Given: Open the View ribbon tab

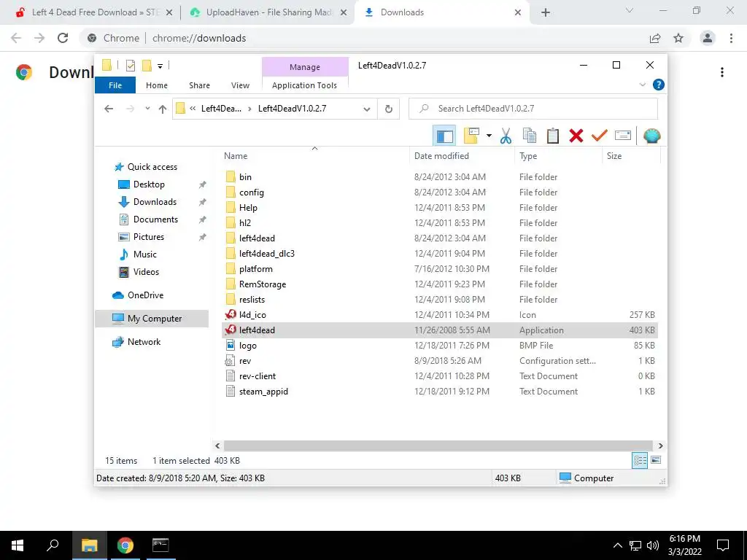Looking at the screenshot, I should click(240, 85).
